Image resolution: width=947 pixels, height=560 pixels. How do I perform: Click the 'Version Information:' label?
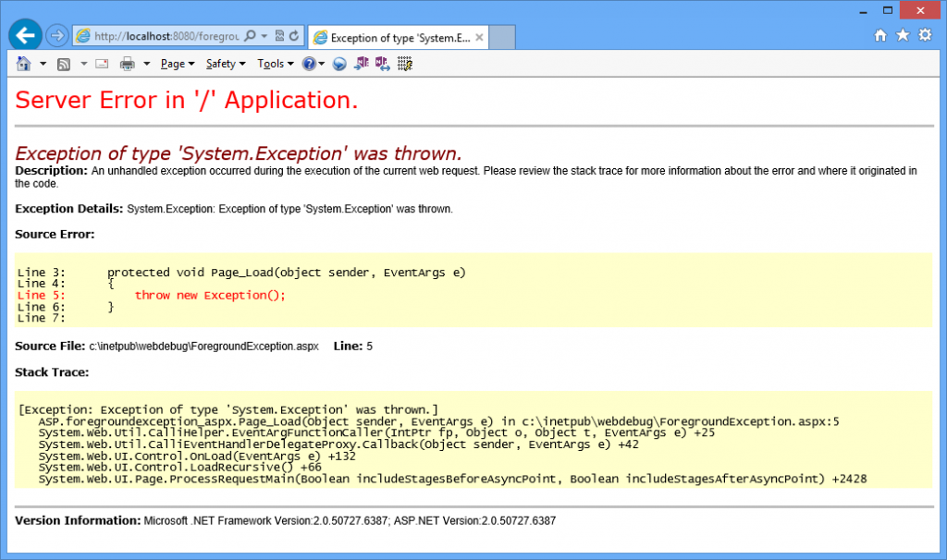tap(78, 521)
